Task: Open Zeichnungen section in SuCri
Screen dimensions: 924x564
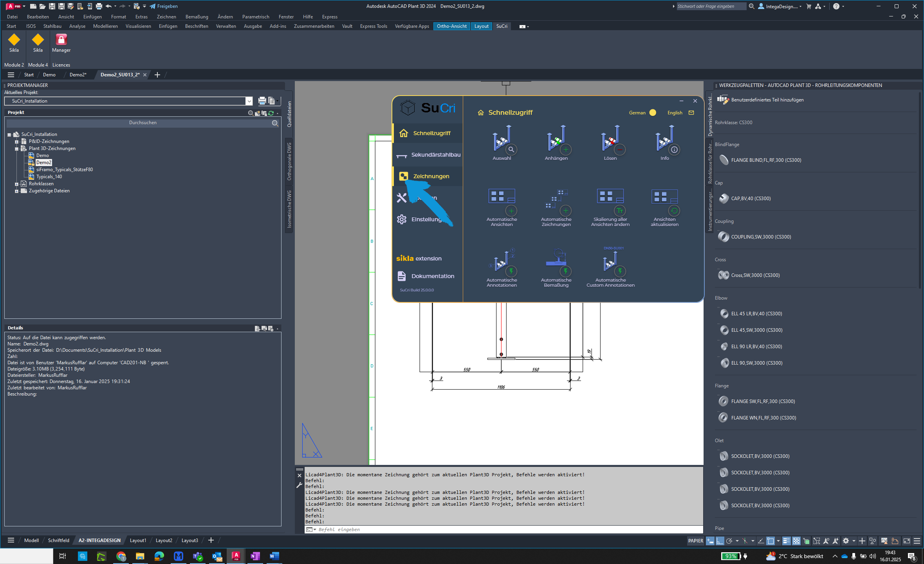Action: [x=428, y=176]
